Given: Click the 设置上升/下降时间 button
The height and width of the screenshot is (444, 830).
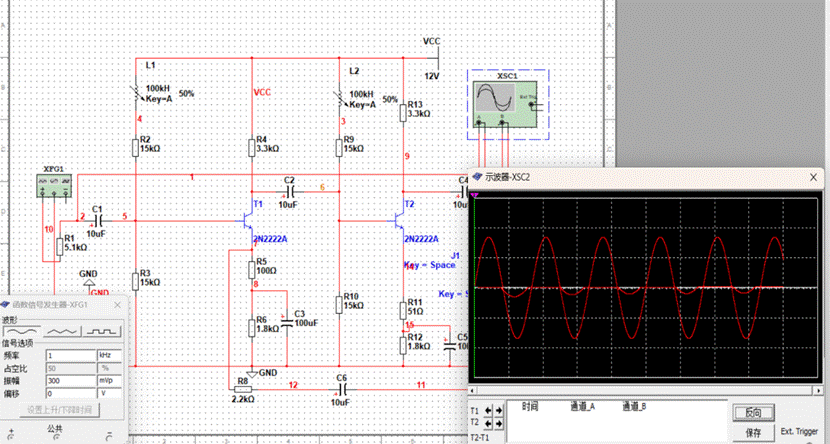Looking at the screenshot, I should (x=59, y=410).
